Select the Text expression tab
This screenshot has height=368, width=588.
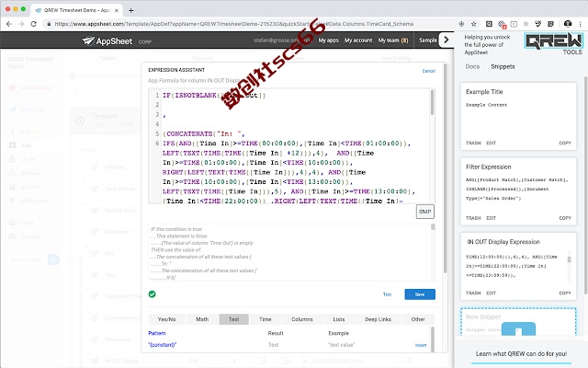tap(233, 319)
